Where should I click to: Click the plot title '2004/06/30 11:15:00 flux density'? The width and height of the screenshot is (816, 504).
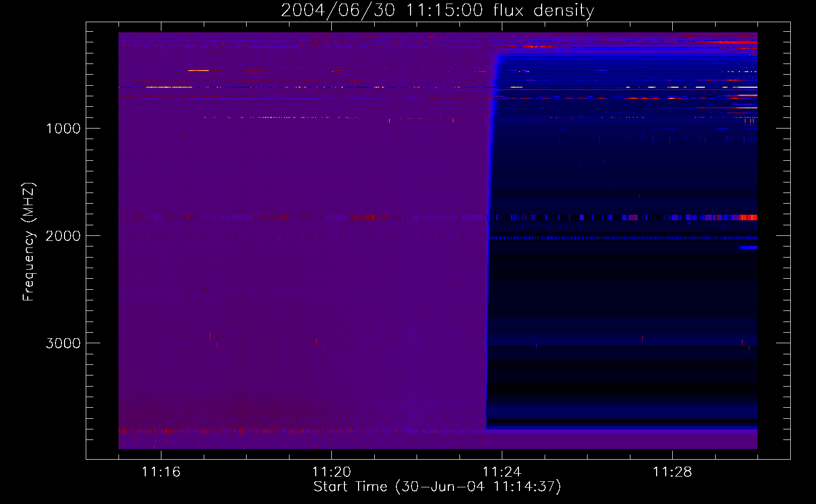(x=437, y=11)
